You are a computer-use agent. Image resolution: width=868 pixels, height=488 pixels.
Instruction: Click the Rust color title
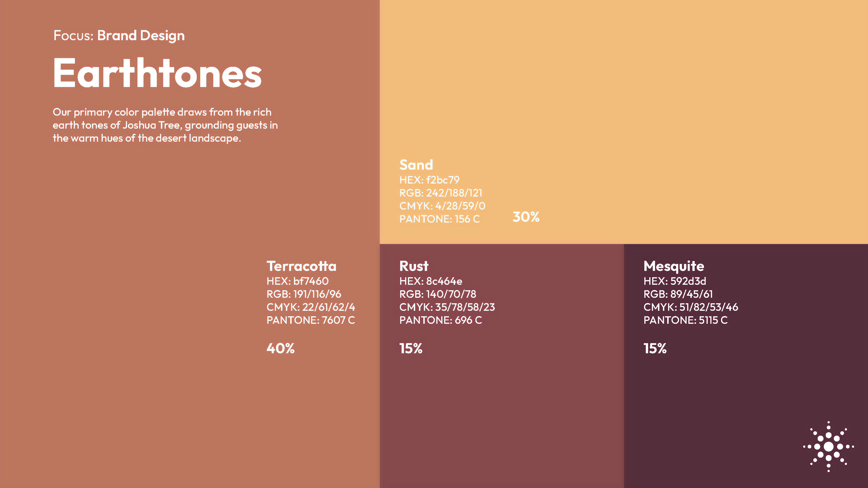click(x=414, y=266)
